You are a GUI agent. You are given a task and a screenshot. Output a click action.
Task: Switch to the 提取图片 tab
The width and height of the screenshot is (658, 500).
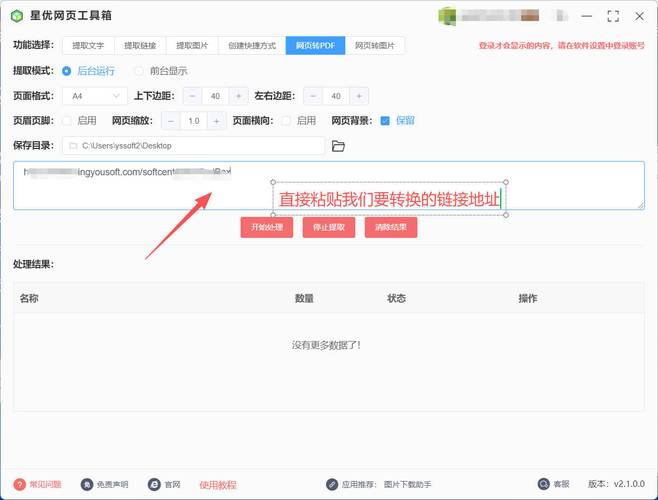click(x=192, y=45)
